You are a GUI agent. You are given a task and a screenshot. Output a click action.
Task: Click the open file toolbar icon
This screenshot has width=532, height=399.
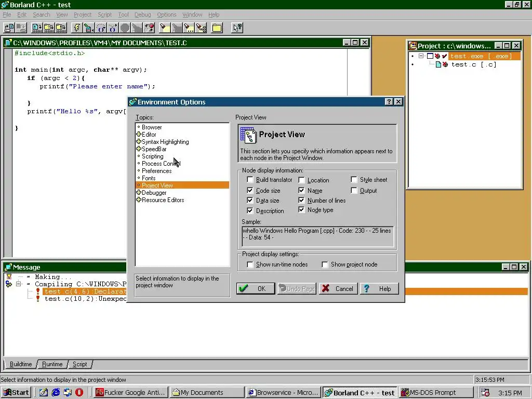[9, 28]
